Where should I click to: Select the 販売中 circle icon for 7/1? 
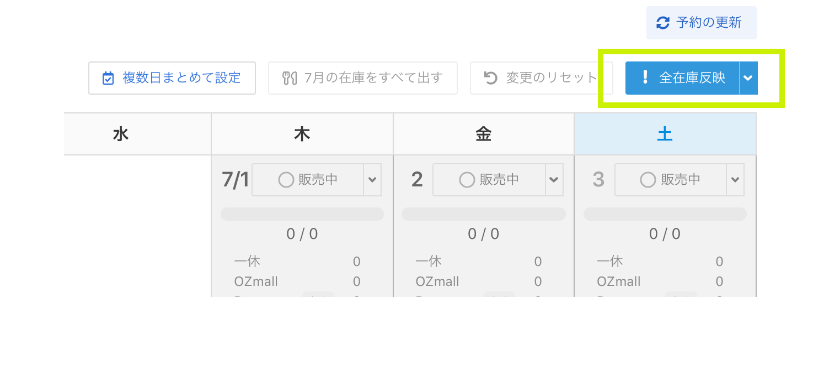286,180
